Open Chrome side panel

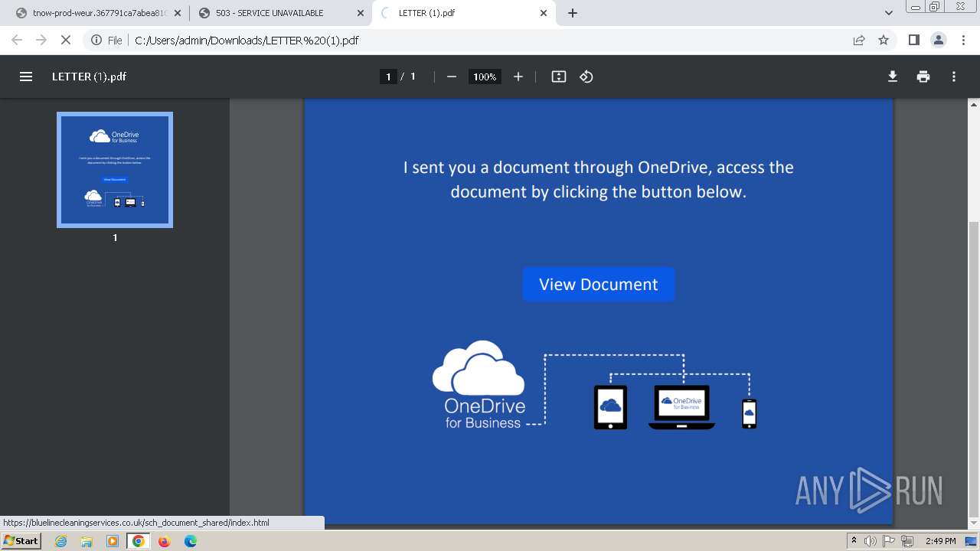tap(913, 40)
